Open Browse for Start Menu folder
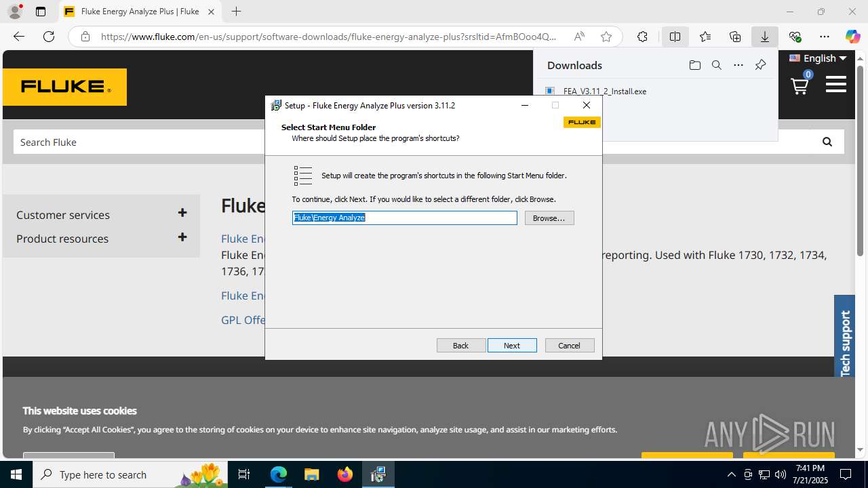 549,218
